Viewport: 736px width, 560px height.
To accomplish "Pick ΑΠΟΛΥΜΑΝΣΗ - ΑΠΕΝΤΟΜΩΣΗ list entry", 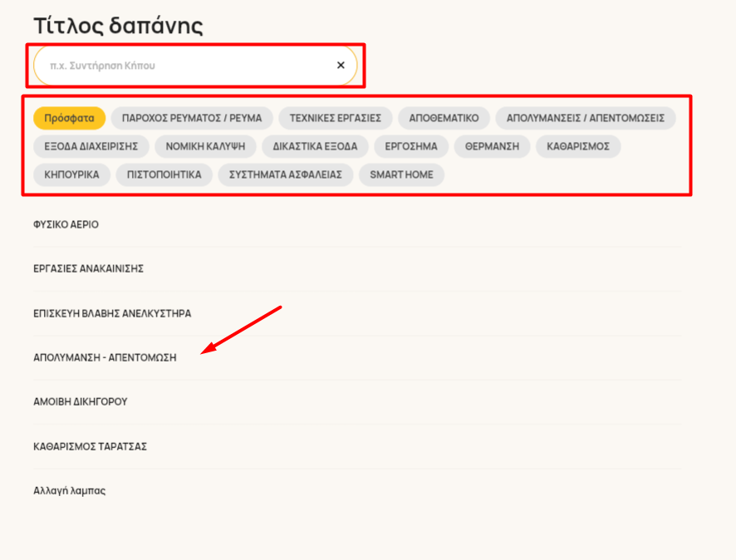I will point(357,358).
